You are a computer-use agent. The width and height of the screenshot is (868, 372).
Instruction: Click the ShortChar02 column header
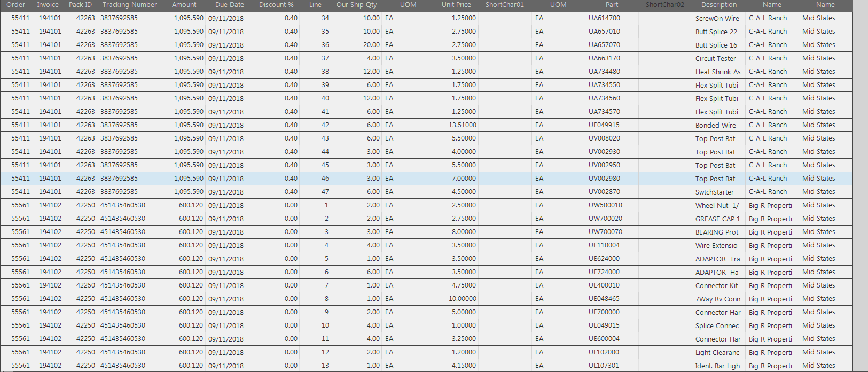point(665,5)
